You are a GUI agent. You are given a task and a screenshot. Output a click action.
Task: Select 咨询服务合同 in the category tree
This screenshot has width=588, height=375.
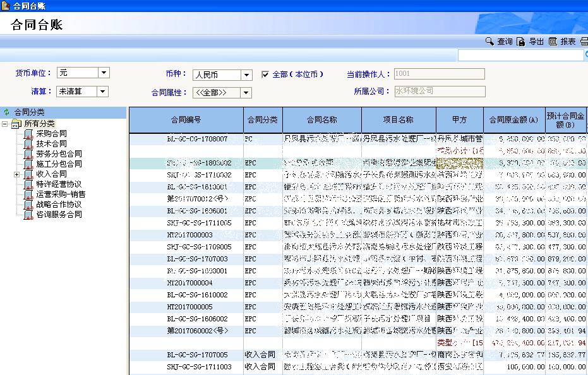point(59,215)
